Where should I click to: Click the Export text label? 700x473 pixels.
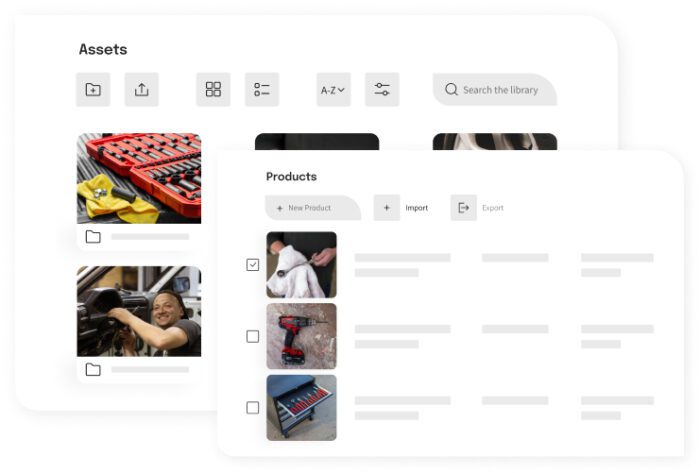point(493,208)
